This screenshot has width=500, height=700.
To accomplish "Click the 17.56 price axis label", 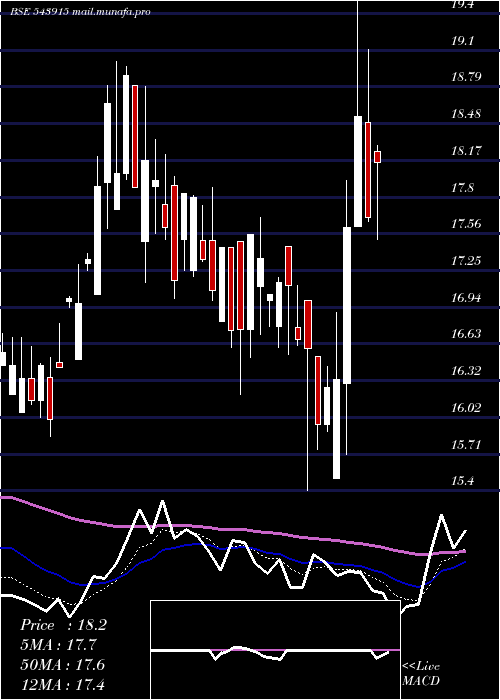I will pos(466,224).
